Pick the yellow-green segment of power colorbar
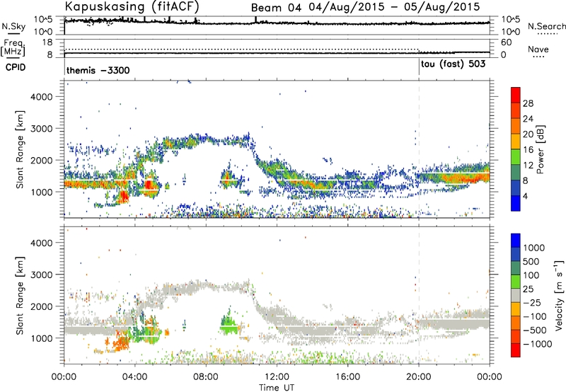This screenshot has width=566, height=392. coord(516,156)
